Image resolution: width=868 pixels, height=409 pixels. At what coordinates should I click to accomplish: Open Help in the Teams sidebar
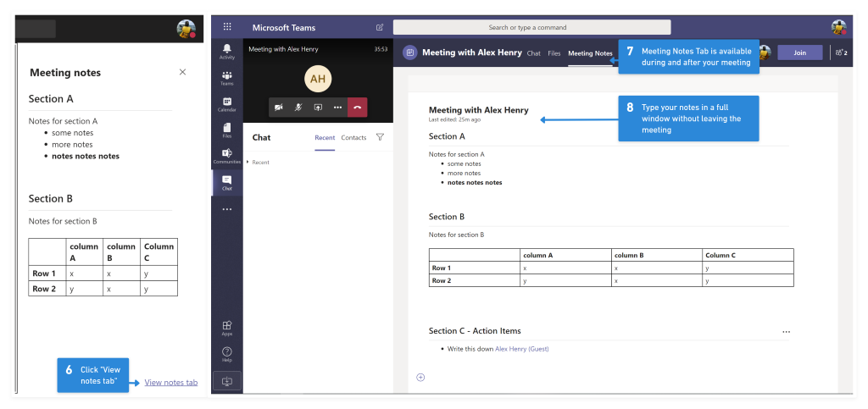click(x=227, y=354)
